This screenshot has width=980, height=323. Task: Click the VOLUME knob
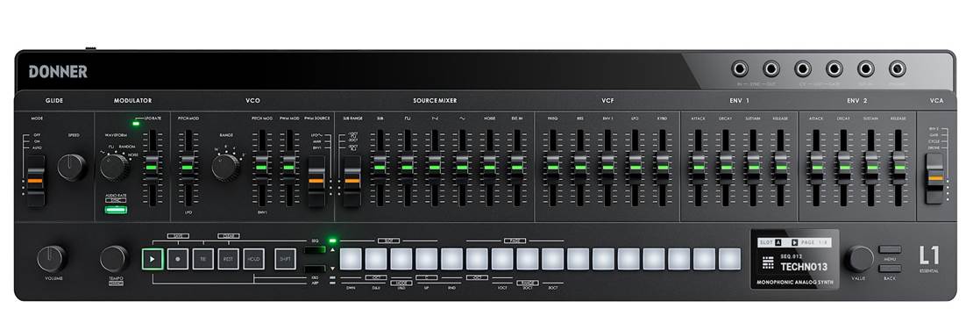[51, 259]
